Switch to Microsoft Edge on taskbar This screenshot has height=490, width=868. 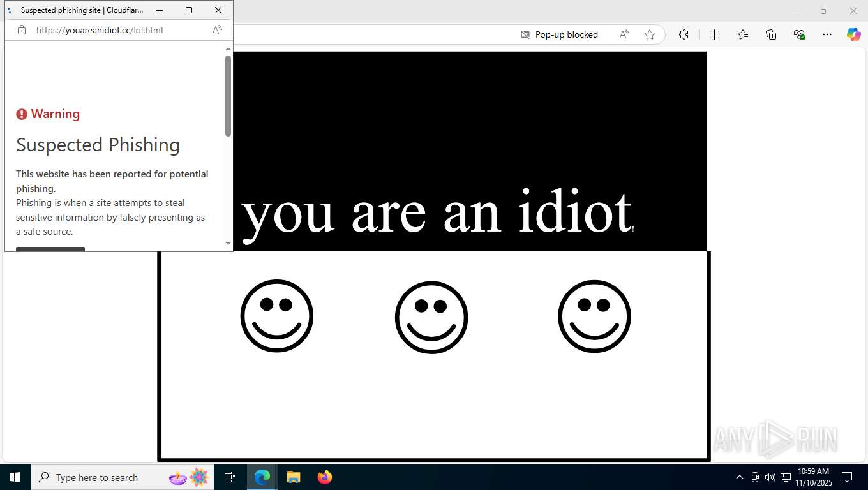click(x=262, y=477)
